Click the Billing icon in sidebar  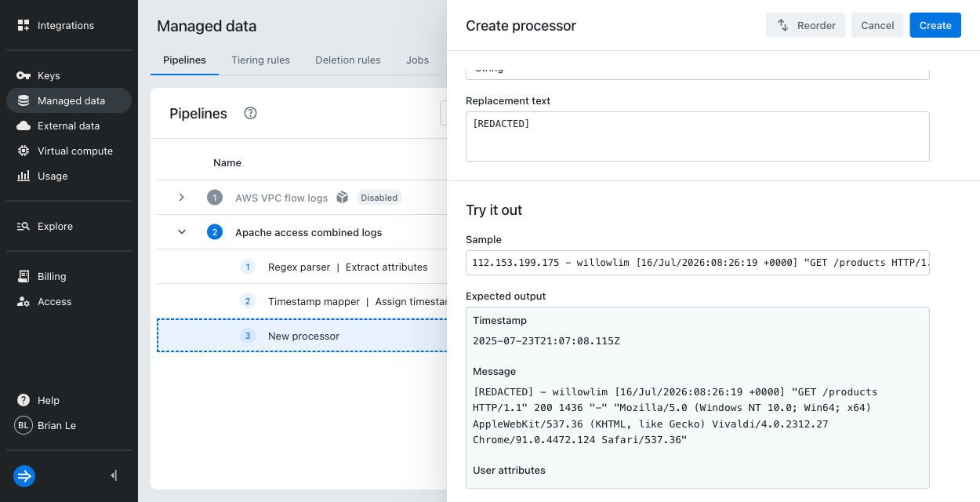pyautogui.click(x=24, y=276)
